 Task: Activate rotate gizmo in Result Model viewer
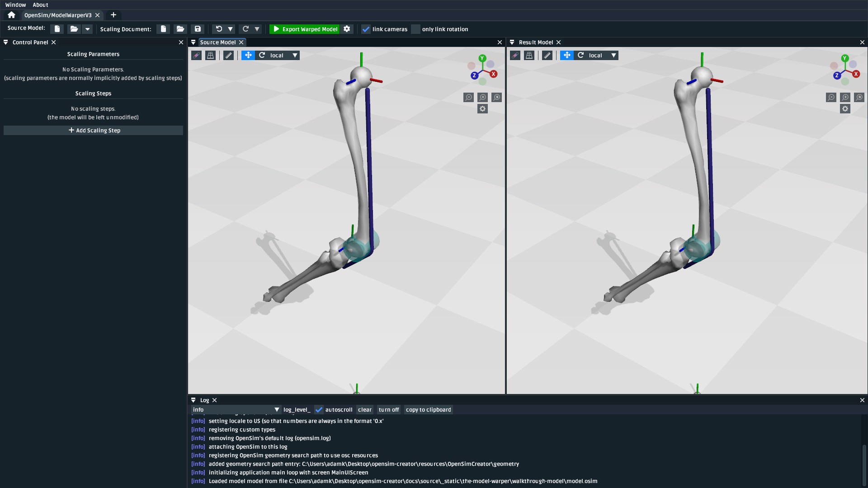(580, 55)
